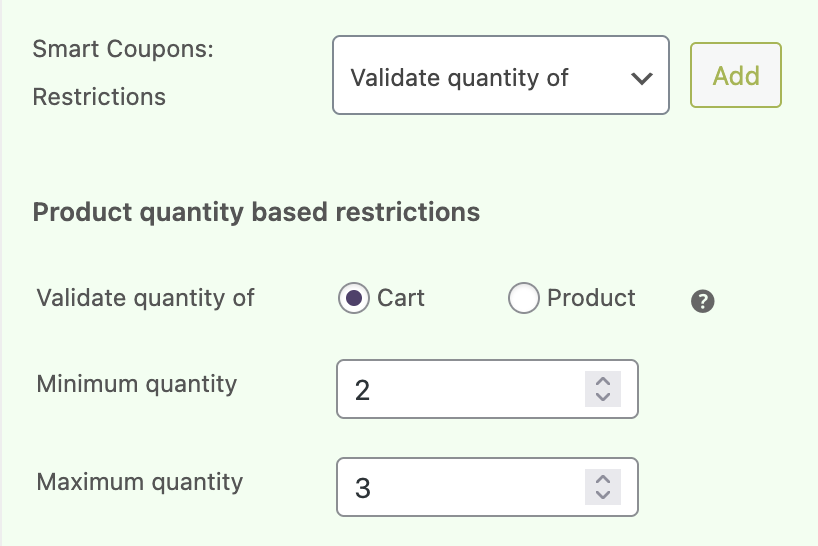
Task: Click the "Smart Coupons:" label text
Action: coord(123,49)
